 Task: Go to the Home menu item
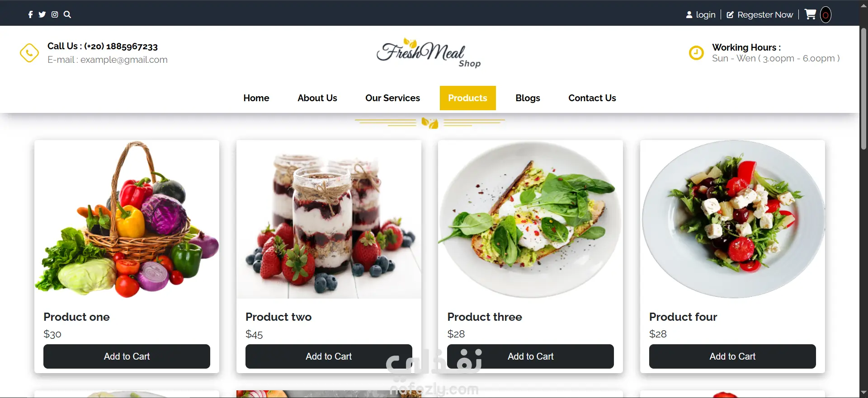[x=256, y=98]
